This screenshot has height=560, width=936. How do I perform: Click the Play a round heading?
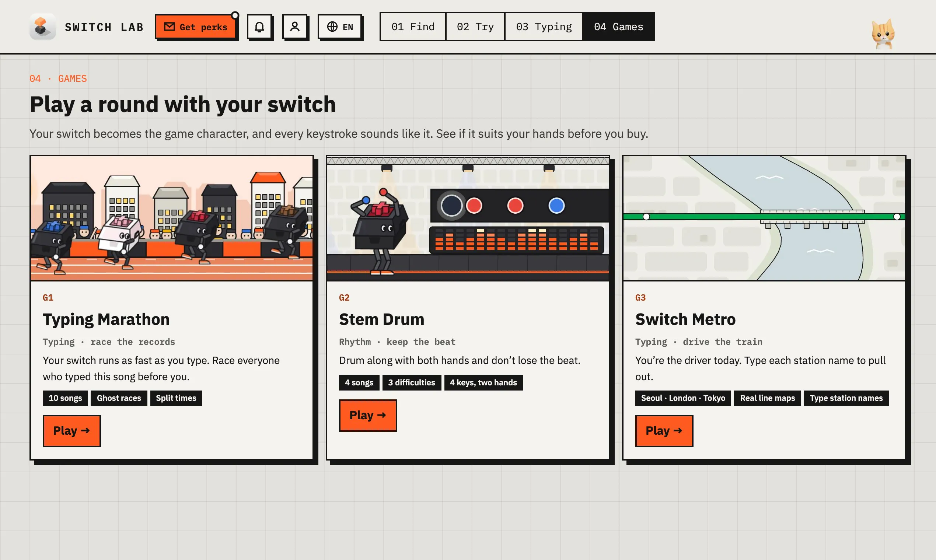click(x=183, y=104)
